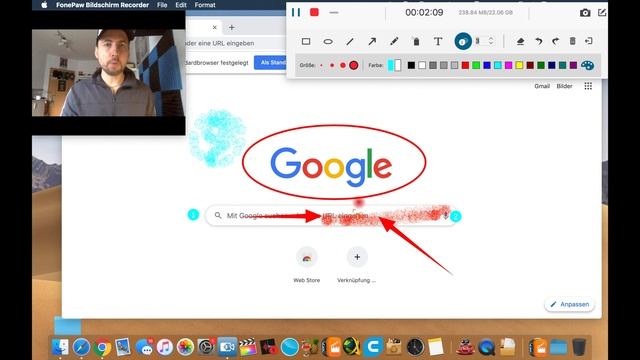This screenshot has width=640, height=360.
Task: Open Finder from the Dock
Action: pyautogui.click(x=60, y=347)
